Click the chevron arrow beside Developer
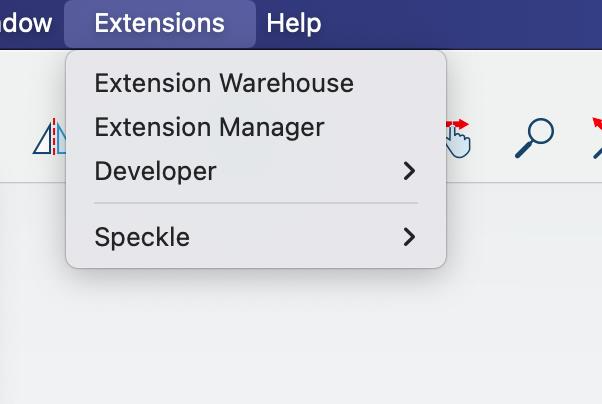This screenshot has width=602, height=404. pos(409,171)
